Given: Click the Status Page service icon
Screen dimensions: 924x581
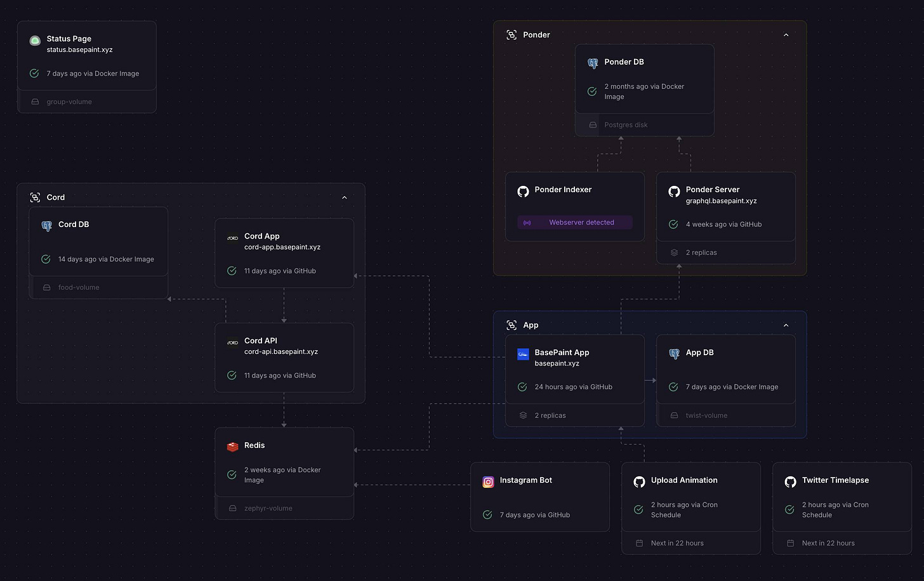Looking at the screenshot, I should [35, 41].
